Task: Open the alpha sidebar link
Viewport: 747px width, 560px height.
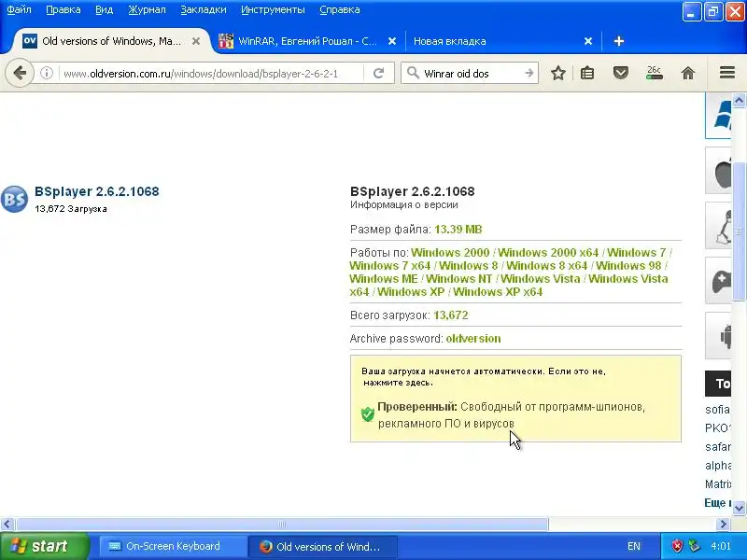Action: 718,465
